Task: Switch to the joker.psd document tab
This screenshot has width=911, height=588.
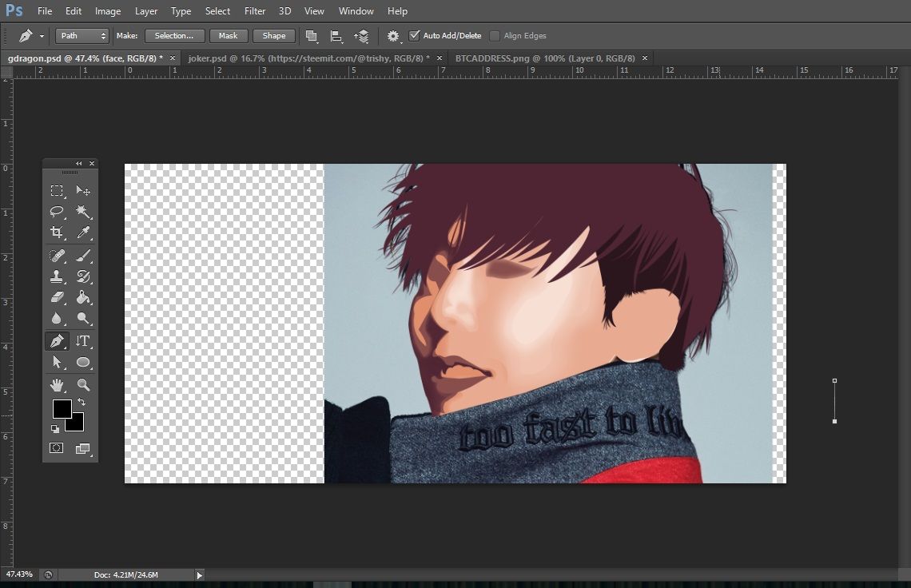Action: [308, 58]
